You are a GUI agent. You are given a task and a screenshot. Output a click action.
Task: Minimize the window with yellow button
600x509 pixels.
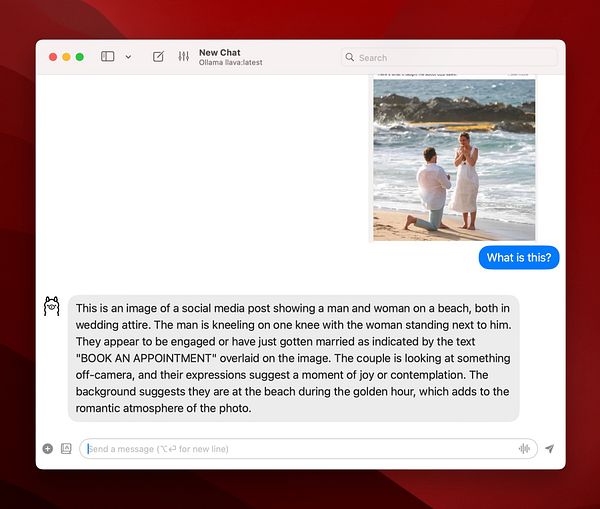click(x=67, y=57)
